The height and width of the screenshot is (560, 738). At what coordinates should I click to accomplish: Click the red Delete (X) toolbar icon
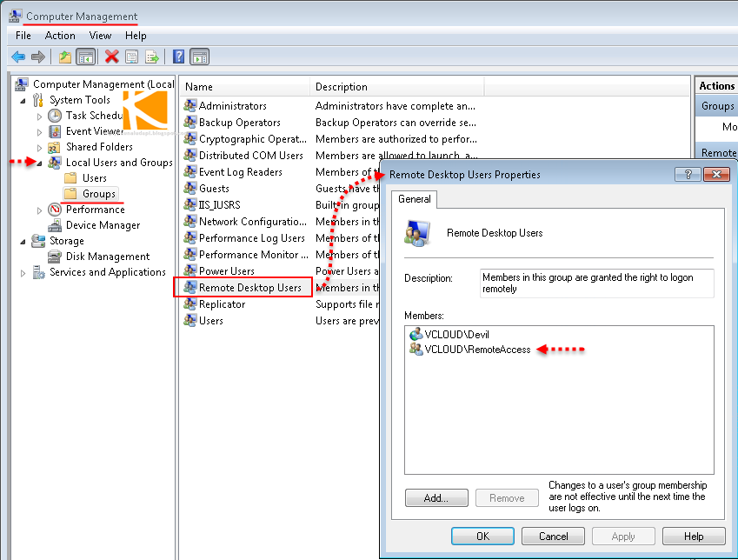110,57
